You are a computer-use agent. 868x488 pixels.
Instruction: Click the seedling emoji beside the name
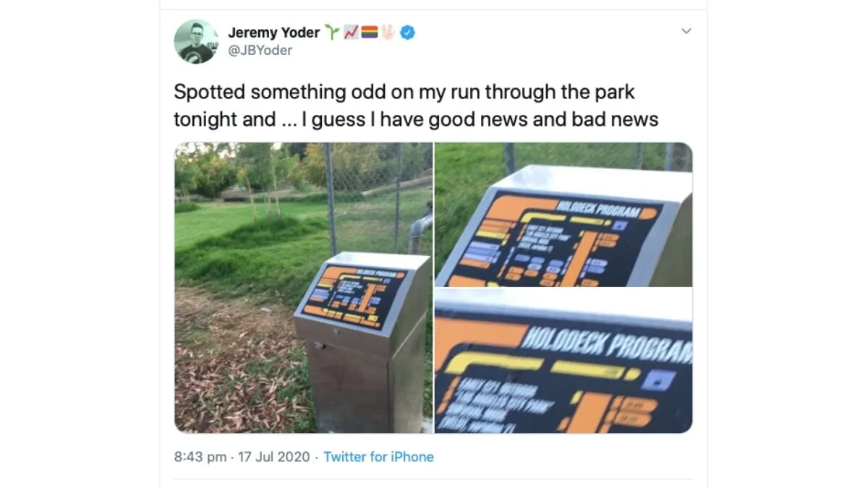[332, 33]
